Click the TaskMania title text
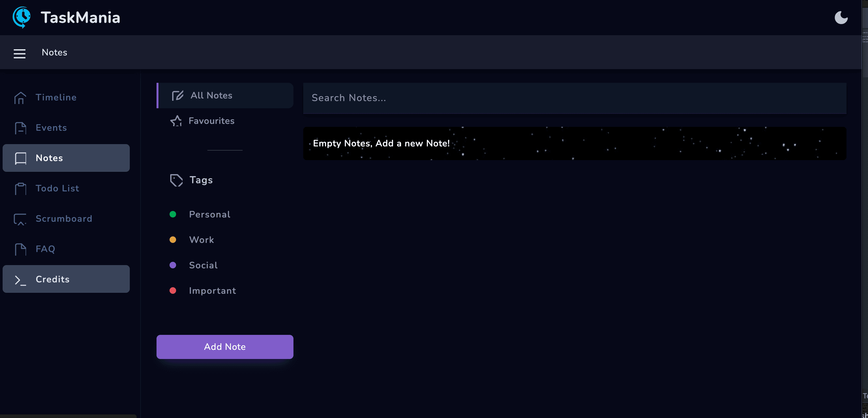 tap(80, 18)
